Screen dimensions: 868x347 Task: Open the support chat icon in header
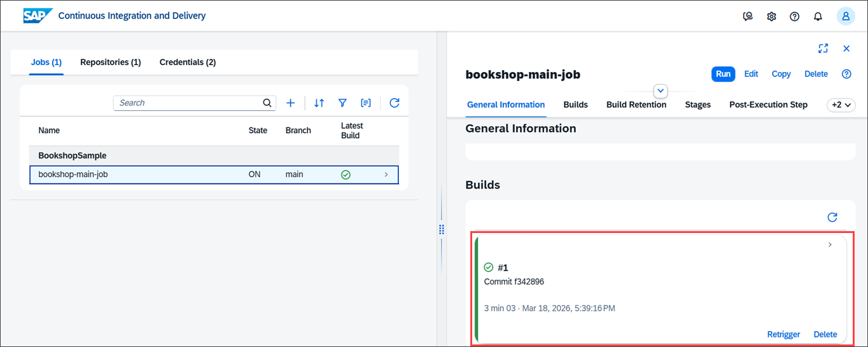click(x=748, y=17)
